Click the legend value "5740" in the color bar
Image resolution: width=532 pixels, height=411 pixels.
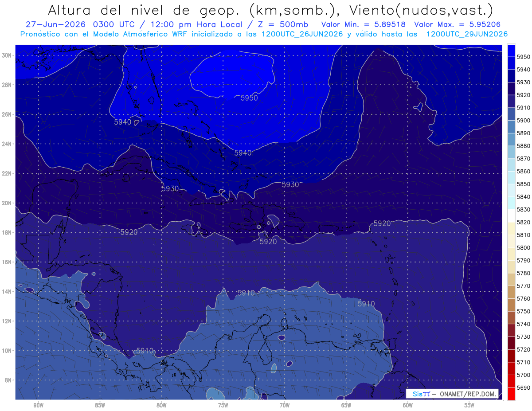point(524,324)
